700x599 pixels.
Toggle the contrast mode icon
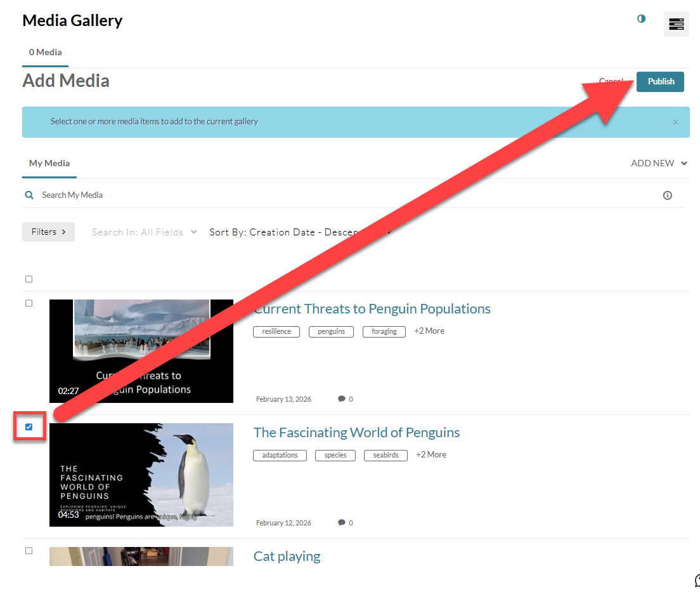(x=641, y=19)
